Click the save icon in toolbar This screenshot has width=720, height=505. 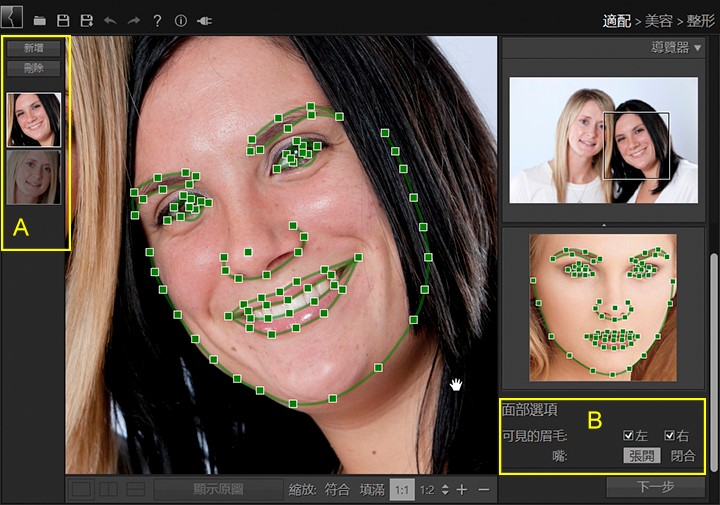coord(63,20)
